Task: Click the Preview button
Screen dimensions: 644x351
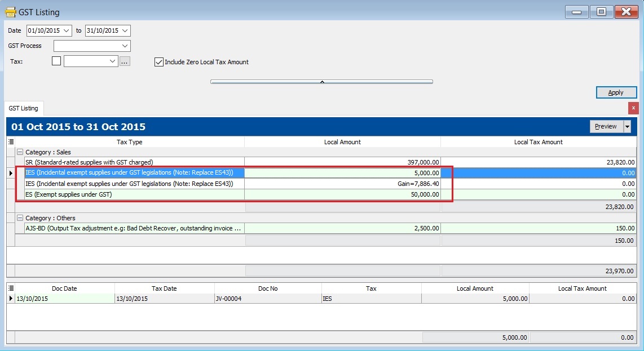Action: point(606,127)
